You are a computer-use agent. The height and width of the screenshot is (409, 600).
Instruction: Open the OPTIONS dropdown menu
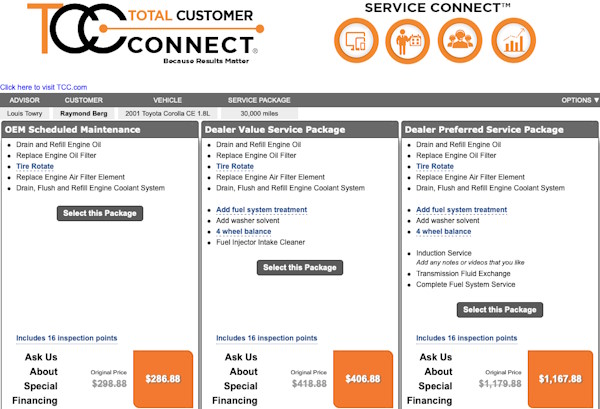pos(580,100)
